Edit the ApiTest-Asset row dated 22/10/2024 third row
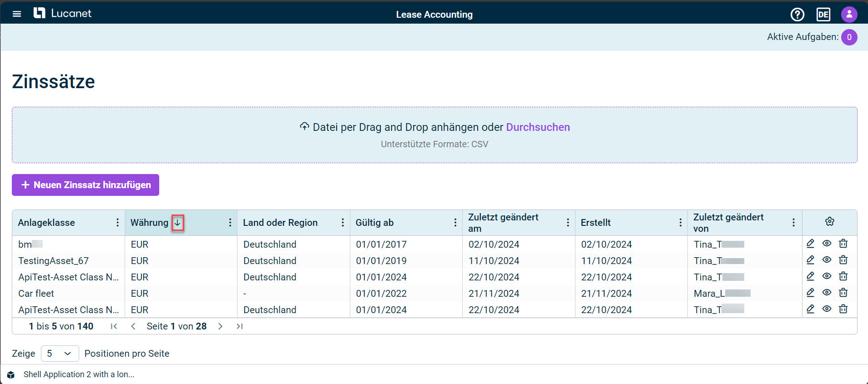 coord(811,276)
